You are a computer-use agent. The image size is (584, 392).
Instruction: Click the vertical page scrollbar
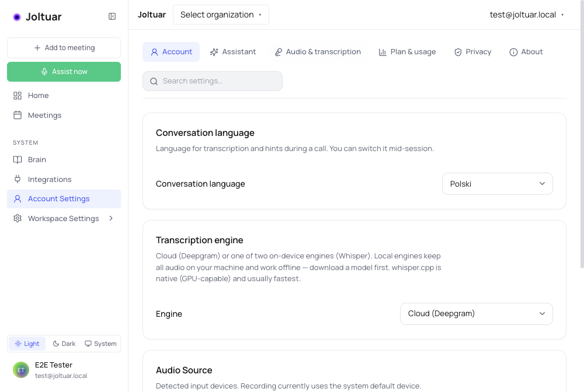coord(582,134)
